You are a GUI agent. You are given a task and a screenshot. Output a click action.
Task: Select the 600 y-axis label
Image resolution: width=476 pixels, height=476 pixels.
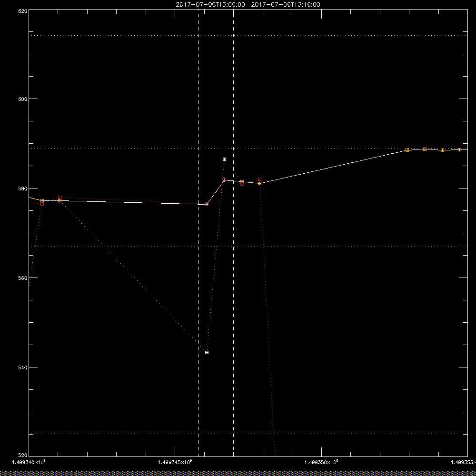tap(23, 99)
